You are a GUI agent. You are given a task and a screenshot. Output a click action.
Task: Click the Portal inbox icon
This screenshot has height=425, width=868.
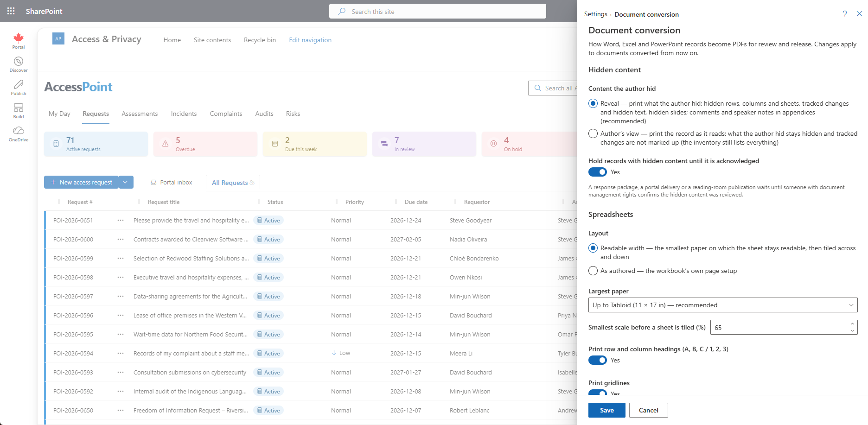coord(153,183)
